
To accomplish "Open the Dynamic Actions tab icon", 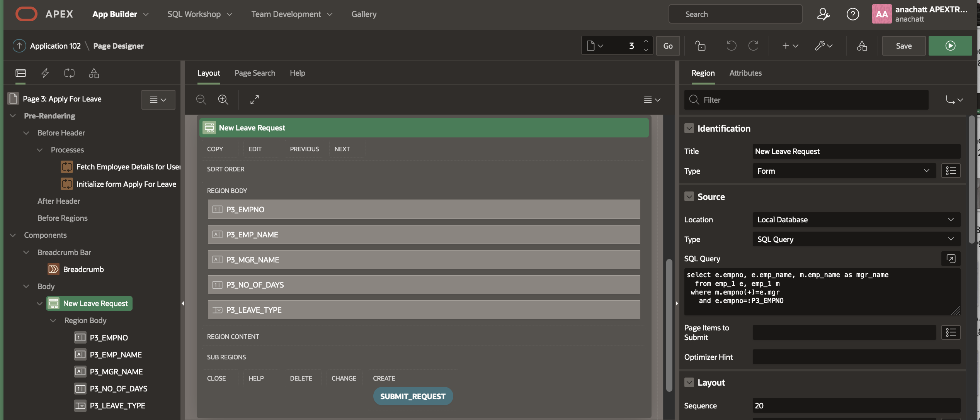I will click(x=45, y=73).
